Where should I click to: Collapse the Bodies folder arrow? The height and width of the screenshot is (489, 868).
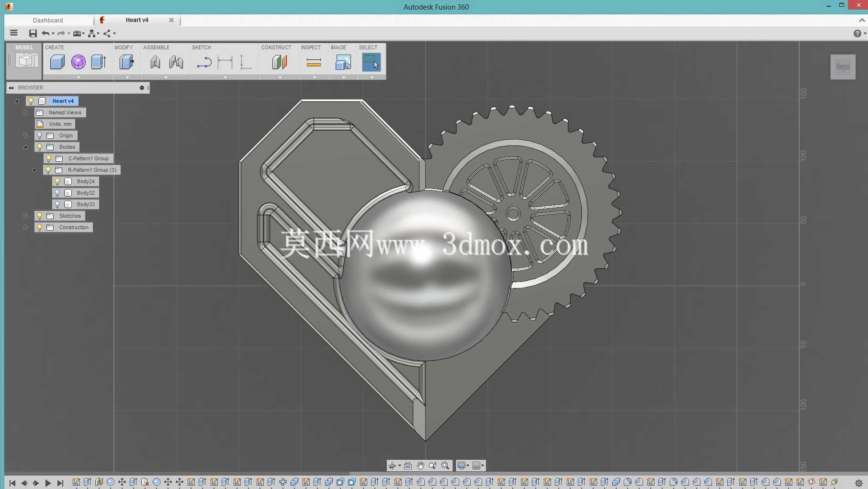[25, 147]
